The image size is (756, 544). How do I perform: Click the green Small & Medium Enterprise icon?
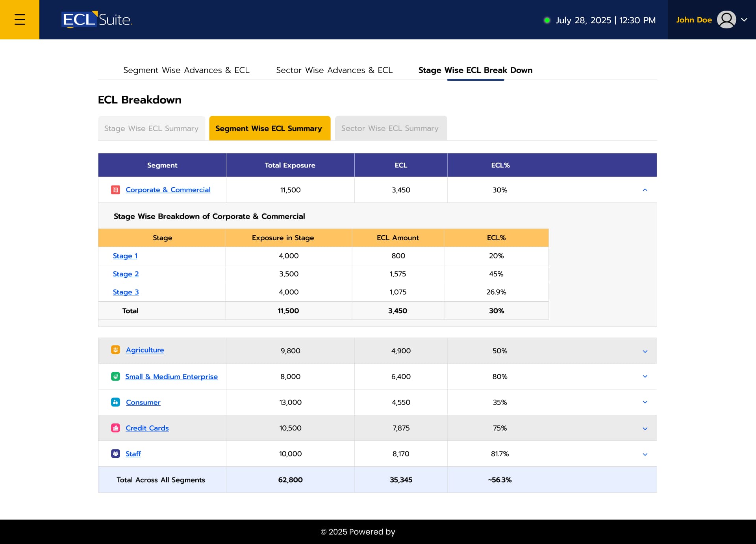[x=115, y=377]
